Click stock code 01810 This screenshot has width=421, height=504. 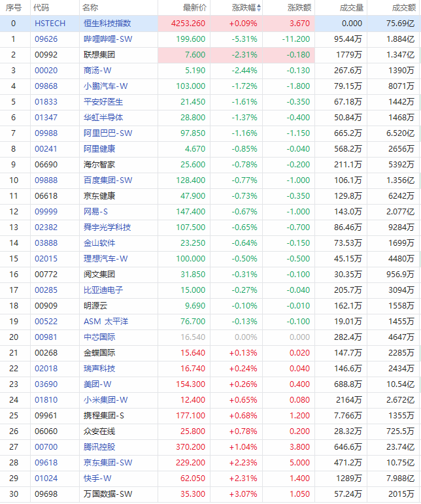pos(46,400)
